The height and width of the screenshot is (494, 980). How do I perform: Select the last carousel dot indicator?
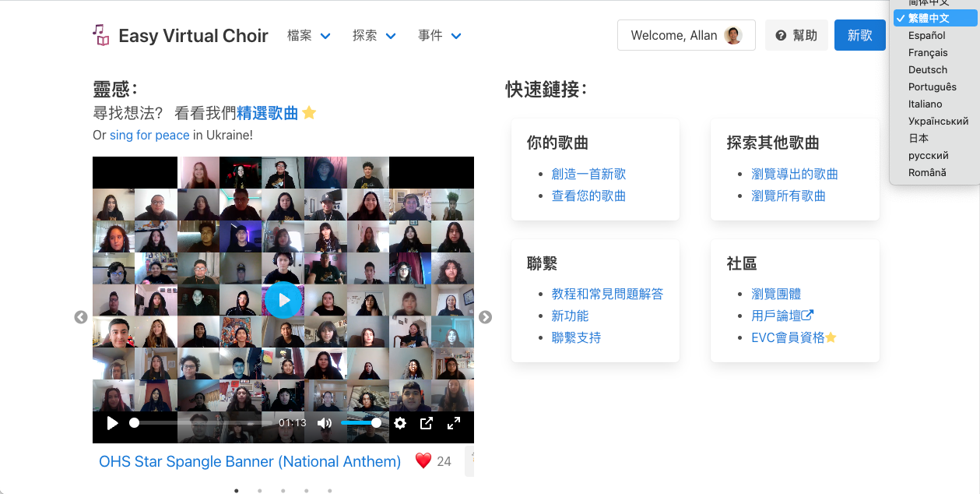(x=330, y=491)
